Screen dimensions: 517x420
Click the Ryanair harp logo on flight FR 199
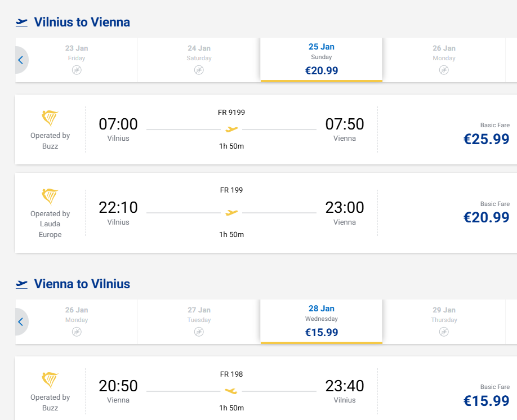[x=50, y=196]
